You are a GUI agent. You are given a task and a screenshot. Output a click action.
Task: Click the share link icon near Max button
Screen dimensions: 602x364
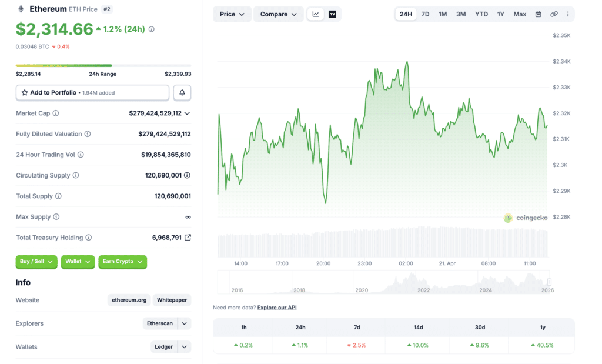click(x=553, y=14)
